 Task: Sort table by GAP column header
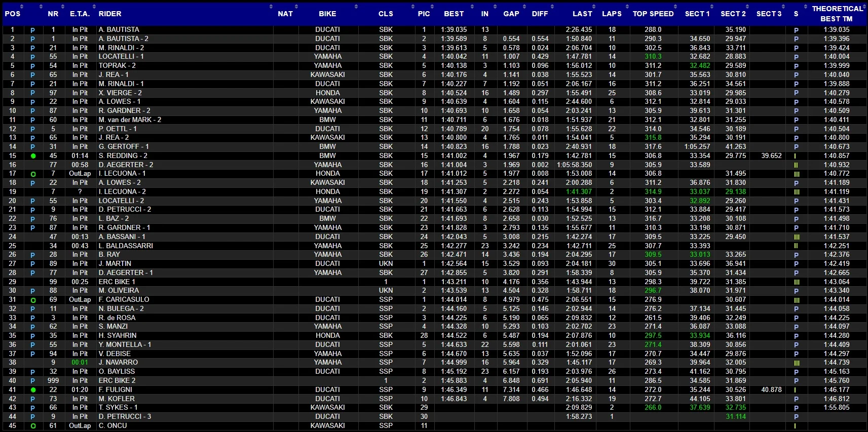tap(511, 14)
